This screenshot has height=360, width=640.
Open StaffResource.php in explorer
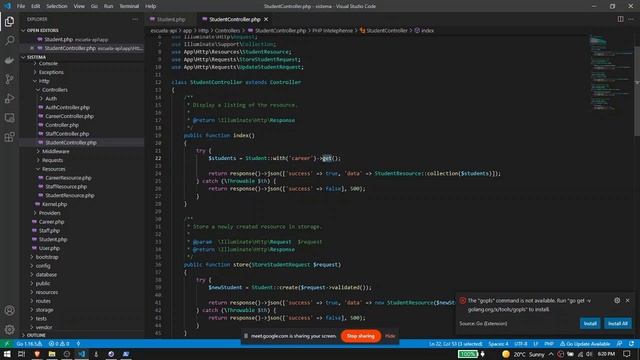tap(66, 187)
